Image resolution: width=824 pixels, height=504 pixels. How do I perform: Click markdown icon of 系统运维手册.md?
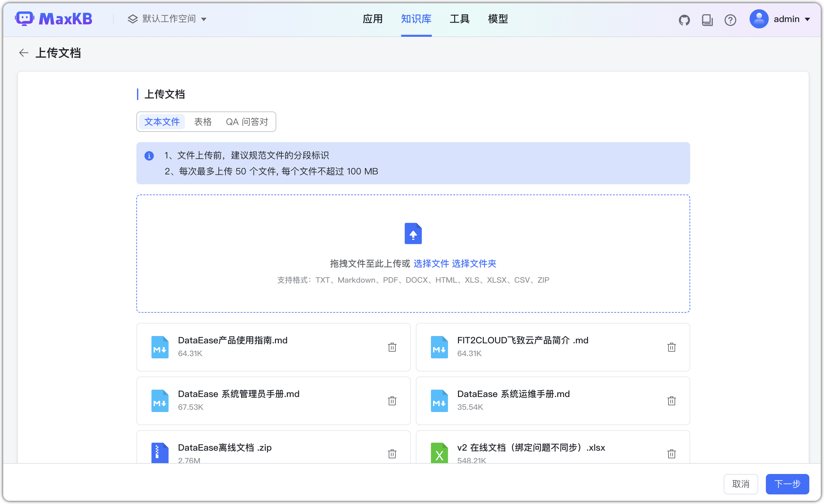(439, 400)
